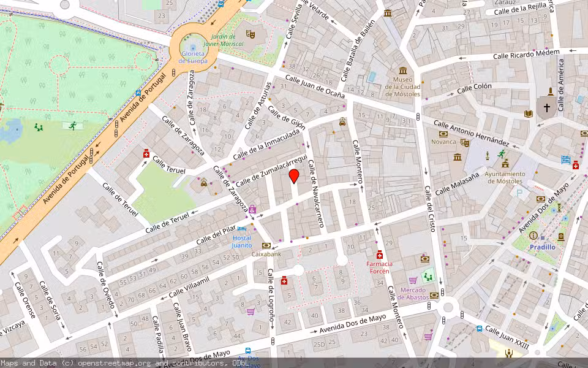The width and height of the screenshot is (588, 368).
Task: Select the 'Calle Batalla de Bailén' label
Action: pos(358,51)
